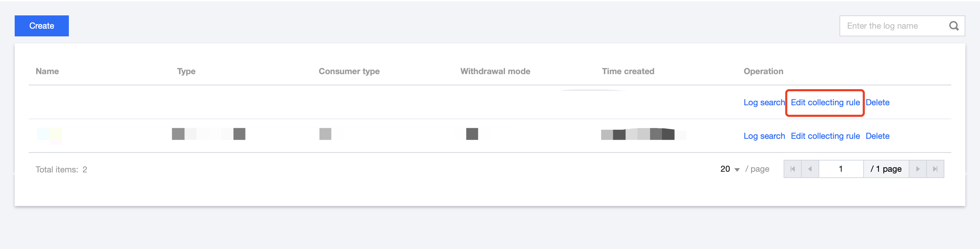This screenshot has width=980, height=249.
Task: Expand the 20 per page dropdown
Action: [730, 169]
